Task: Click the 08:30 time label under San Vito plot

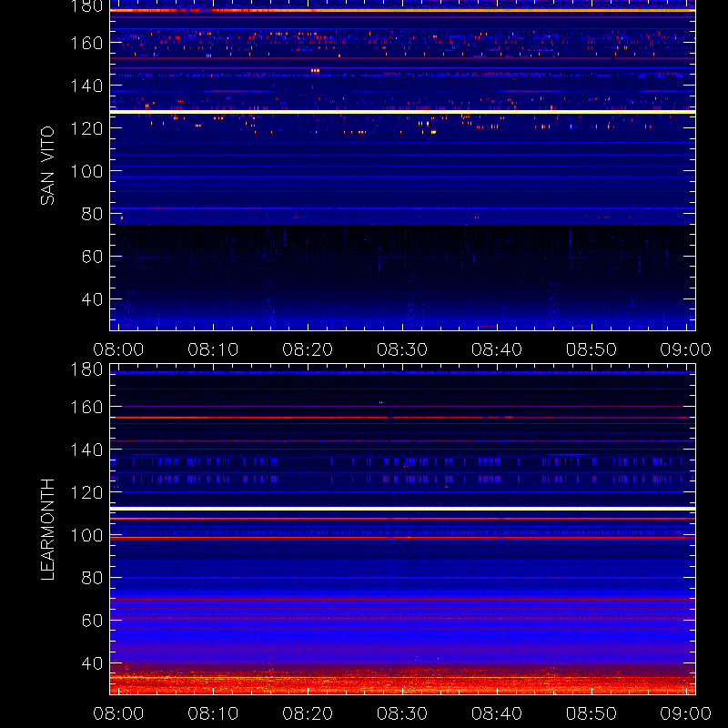Action: 402,349
